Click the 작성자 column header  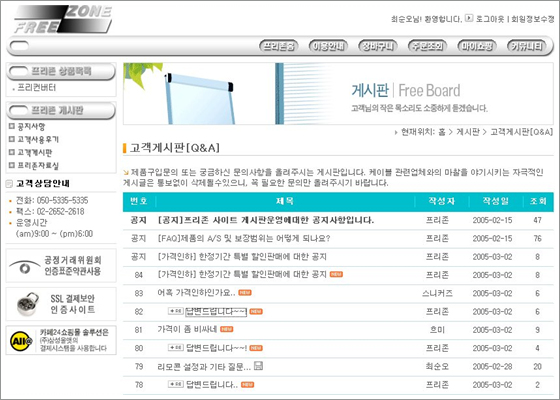441,201
